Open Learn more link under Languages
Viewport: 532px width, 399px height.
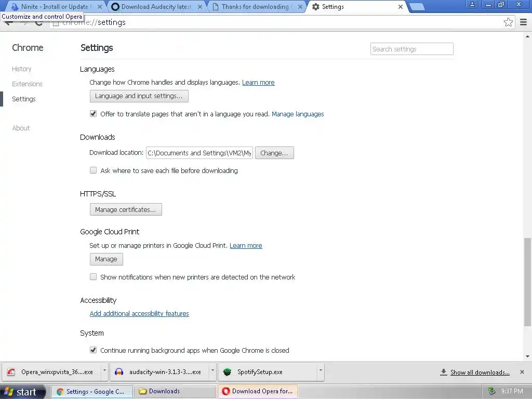258,83
